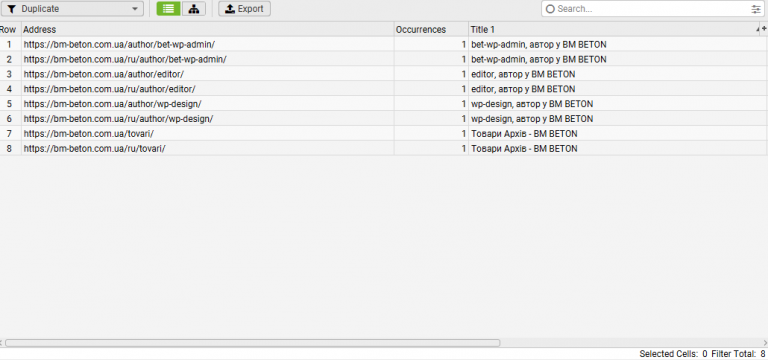Select address https://bm-beton.com.ua/author/bet-wp-admin/
The height and width of the screenshot is (360, 768).
coord(119,44)
